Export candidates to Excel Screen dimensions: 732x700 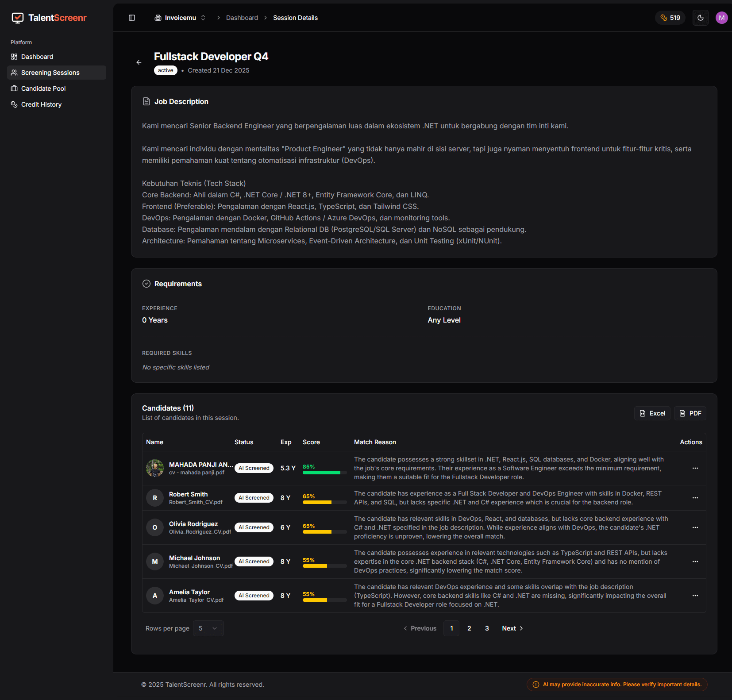tap(652, 413)
